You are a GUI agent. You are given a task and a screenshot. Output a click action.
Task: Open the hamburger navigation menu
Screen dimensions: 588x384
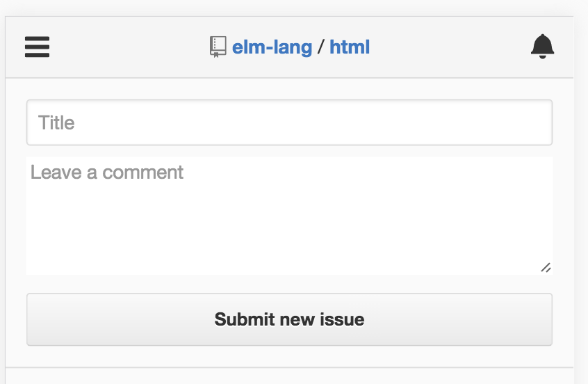point(37,47)
